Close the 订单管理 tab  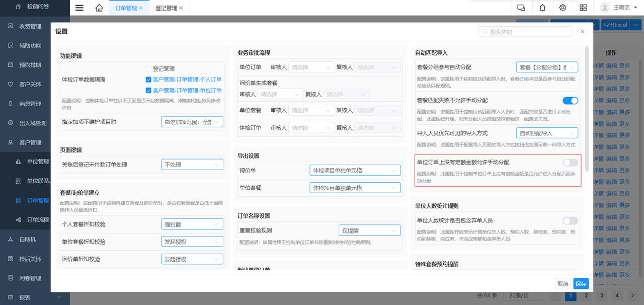click(x=141, y=8)
